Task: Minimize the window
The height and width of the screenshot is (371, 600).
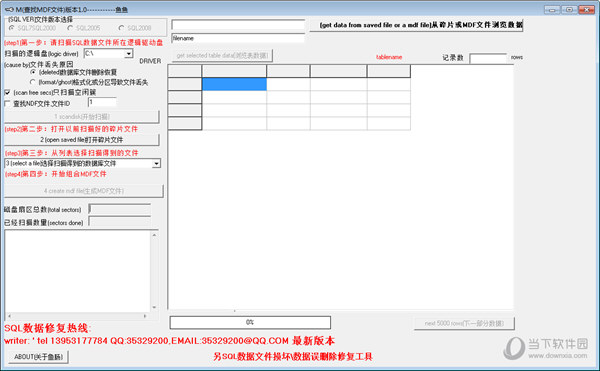Action: (552, 10)
